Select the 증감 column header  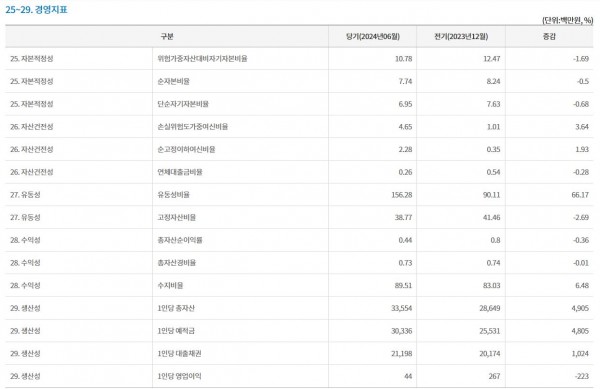pyautogui.click(x=549, y=36)
